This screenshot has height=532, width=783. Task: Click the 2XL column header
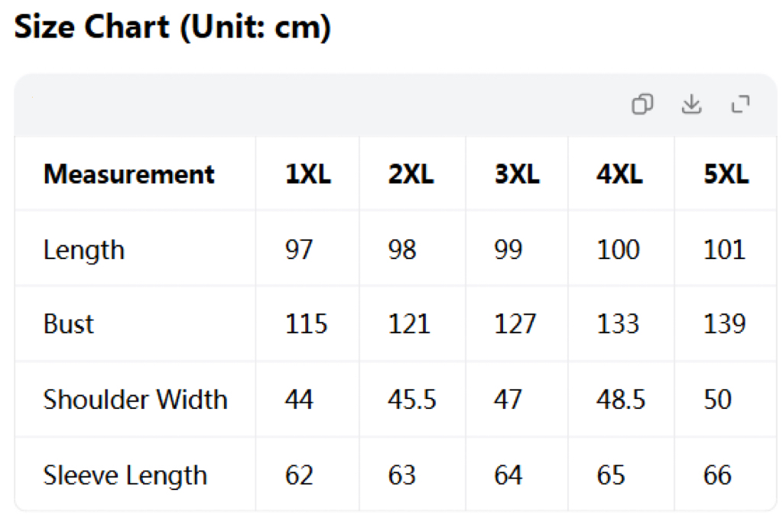pyautogui.click(x=411, y=174)
